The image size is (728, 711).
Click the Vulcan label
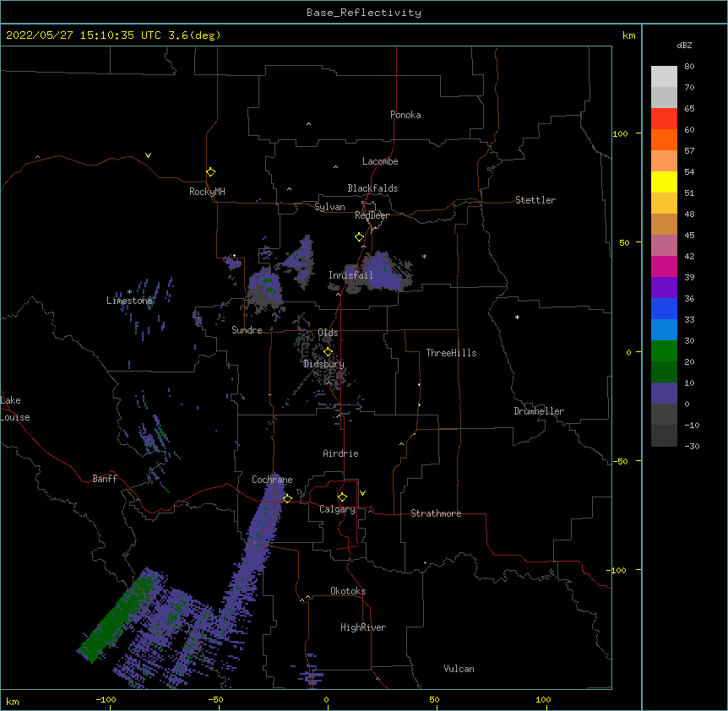[x=459, y=669]
